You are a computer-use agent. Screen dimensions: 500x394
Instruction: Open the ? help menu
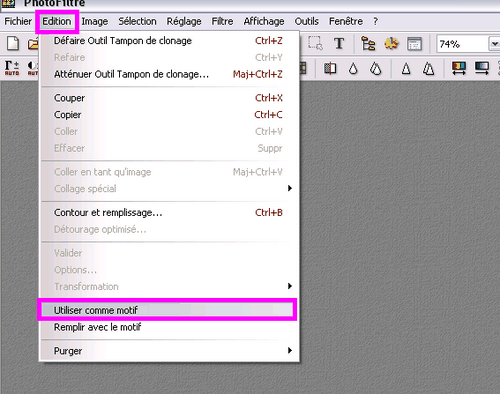point(375,21)
